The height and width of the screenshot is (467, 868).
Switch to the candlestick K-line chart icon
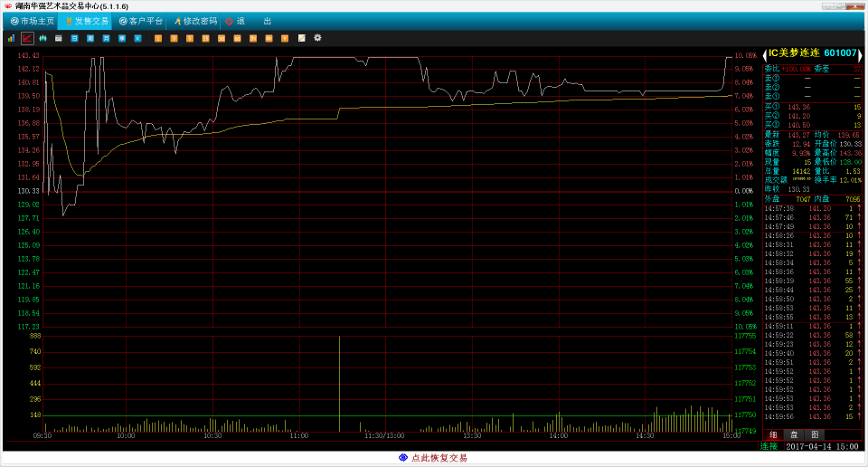(x=42, y=38)
